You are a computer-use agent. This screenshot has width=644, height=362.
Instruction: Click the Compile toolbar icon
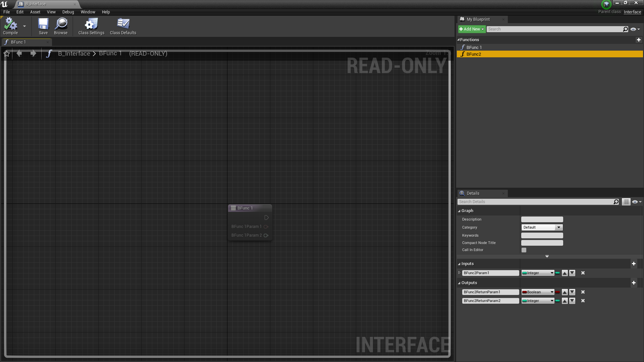tap(10, 24)
